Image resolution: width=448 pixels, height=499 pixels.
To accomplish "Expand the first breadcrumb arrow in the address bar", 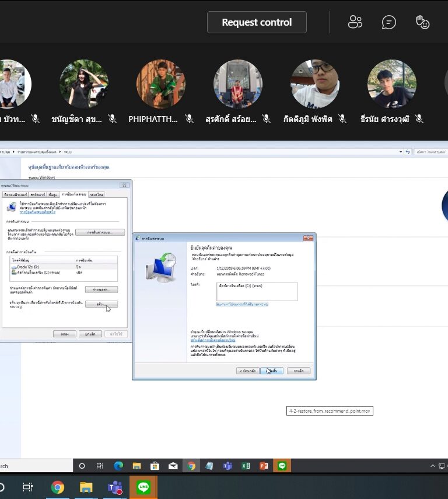I will pyautogui.click(x=13, y=152).
